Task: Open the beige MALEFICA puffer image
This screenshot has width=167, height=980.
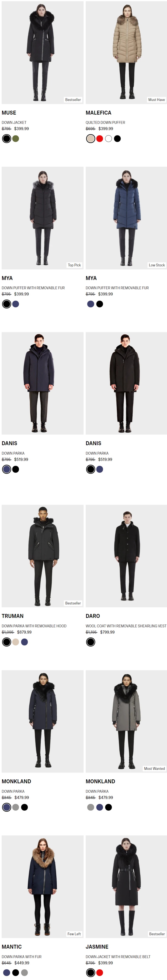Action: tap(126, 53)
